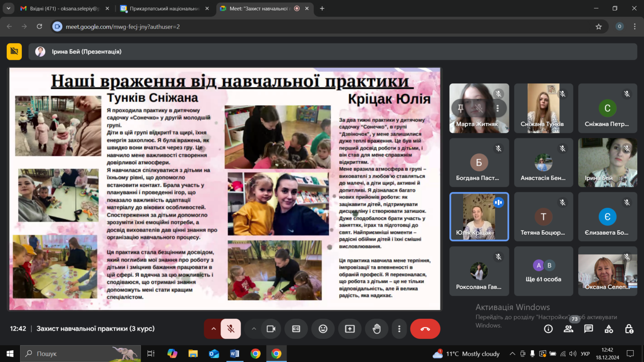Switch to Прикарпатський національний tab
The width and height of the screenshot is (644, 362).
[x=164, y=8]
